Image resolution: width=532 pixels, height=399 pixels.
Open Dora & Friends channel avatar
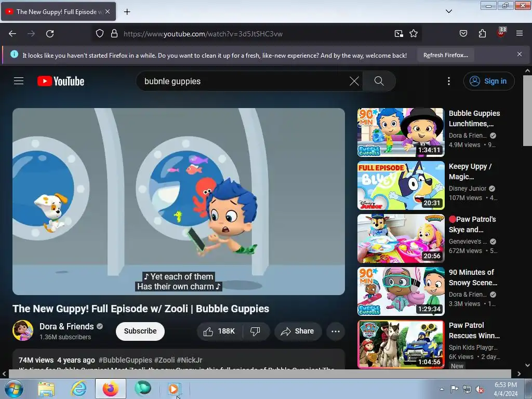(23, 330)
